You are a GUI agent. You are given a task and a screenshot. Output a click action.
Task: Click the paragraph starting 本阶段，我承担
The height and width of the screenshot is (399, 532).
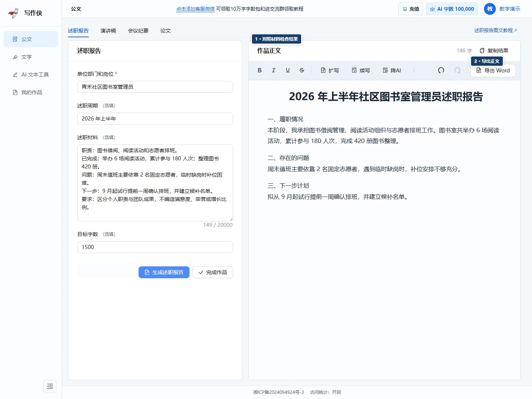click(383, 136)
